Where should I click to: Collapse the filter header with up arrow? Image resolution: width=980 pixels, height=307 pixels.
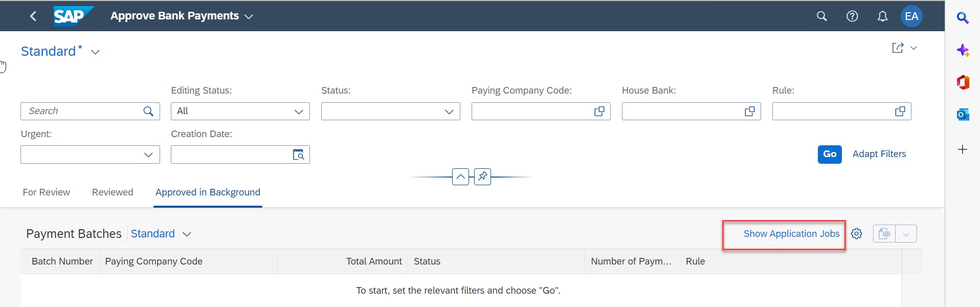[460, 177]
